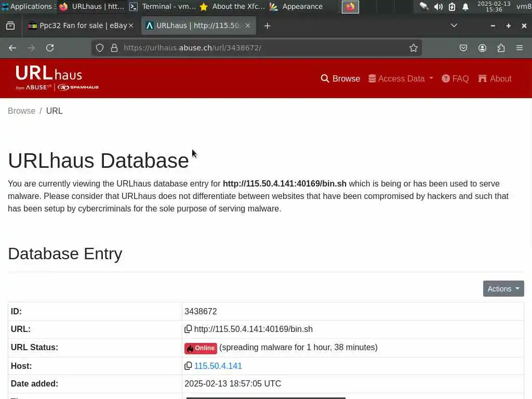This screenshot has width=532, height=399.
Task: Open Browse in the URLhaus navbar
Action: tap(340, 79)
